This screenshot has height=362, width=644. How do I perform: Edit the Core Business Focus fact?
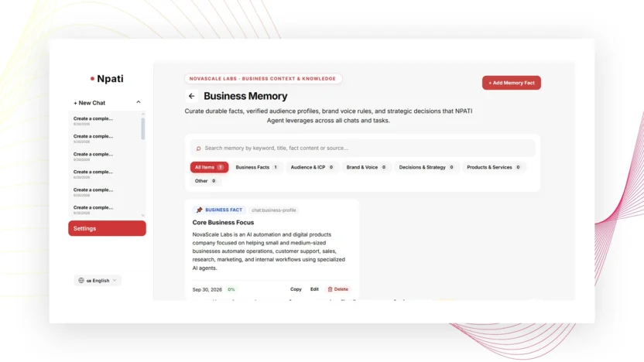(314, 289)
